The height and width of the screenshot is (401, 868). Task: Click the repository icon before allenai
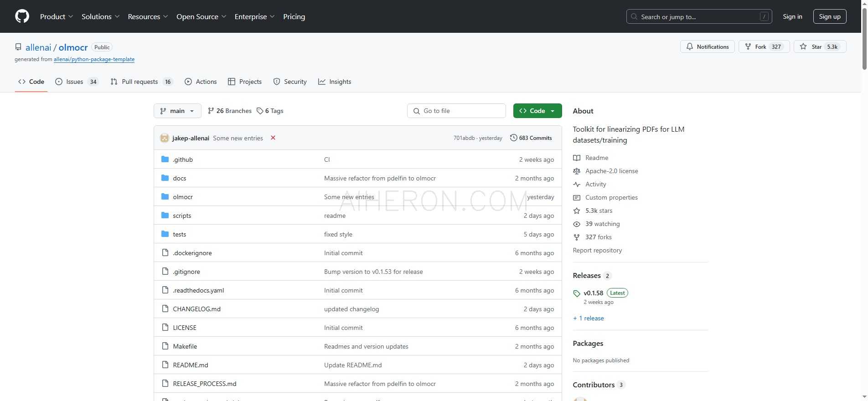click(18, 47)
